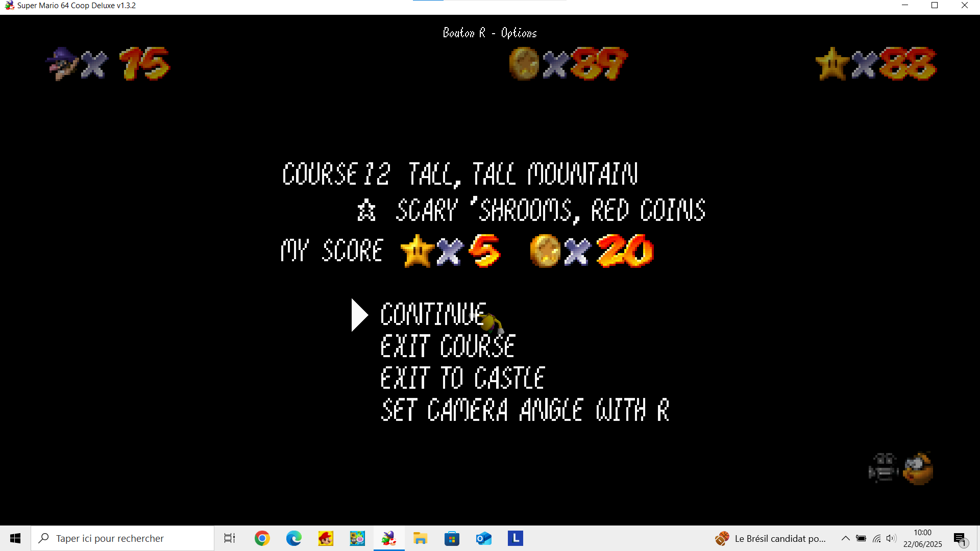This screenshot has height=551, width=980.
Task: Click the 'MY SCORE' label
Action: pyautogui.click(x=332, y=251)
